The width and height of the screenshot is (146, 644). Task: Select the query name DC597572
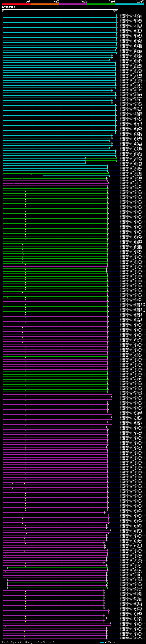8,7
